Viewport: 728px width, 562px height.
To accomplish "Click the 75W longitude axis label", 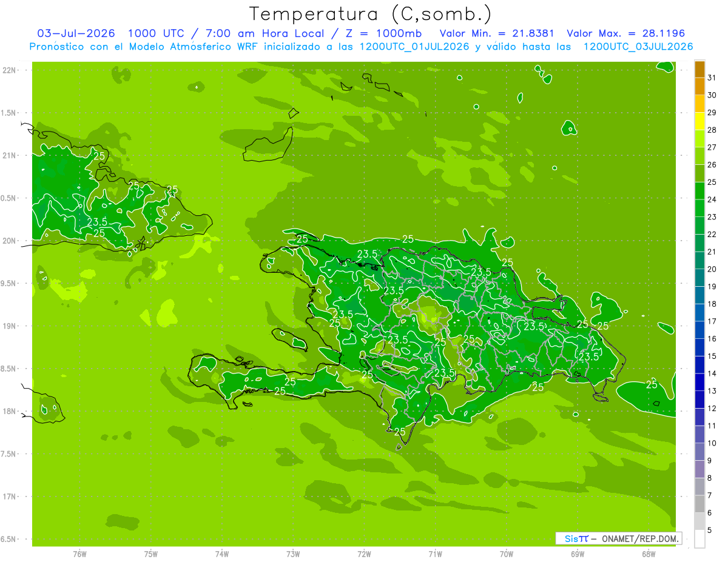I will 151,554.
